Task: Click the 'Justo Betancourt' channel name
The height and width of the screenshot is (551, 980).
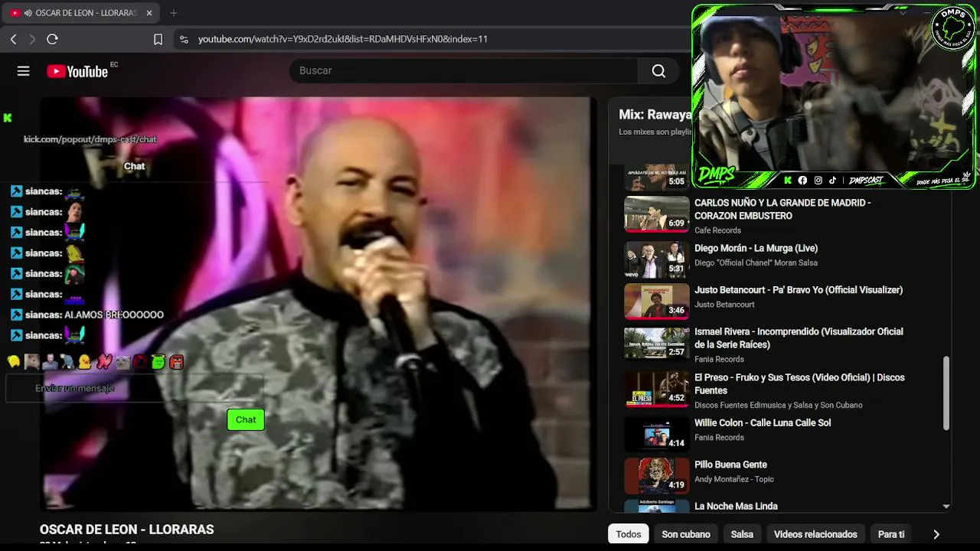Action: (724, 305)
